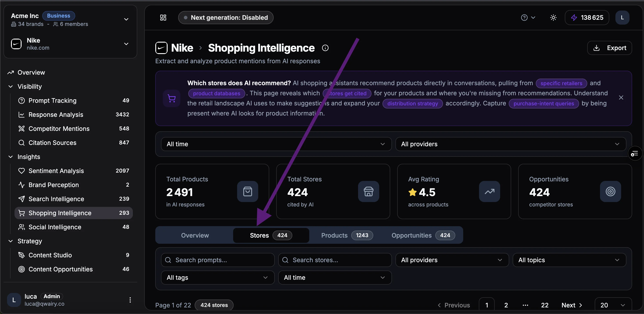Click the sidebar layout grid icon
The width and height of the screenshot is (644, 314).
pos(163,18)
